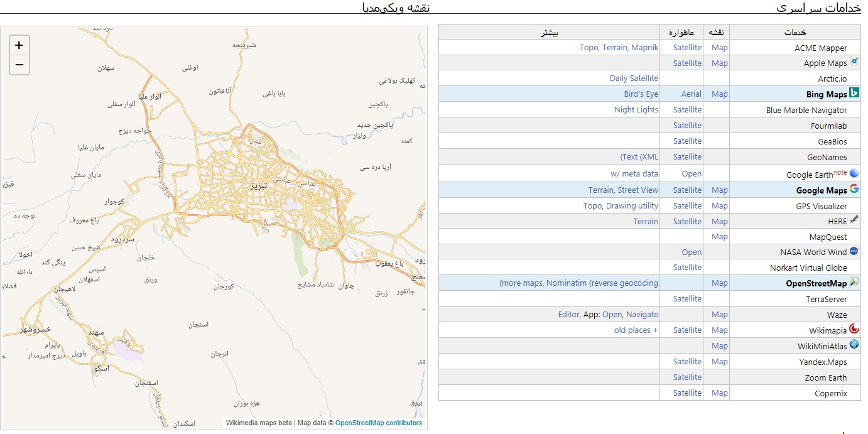Click the بیشتر column header
Screen dimensions: 868x434
(x=550, y=32)
